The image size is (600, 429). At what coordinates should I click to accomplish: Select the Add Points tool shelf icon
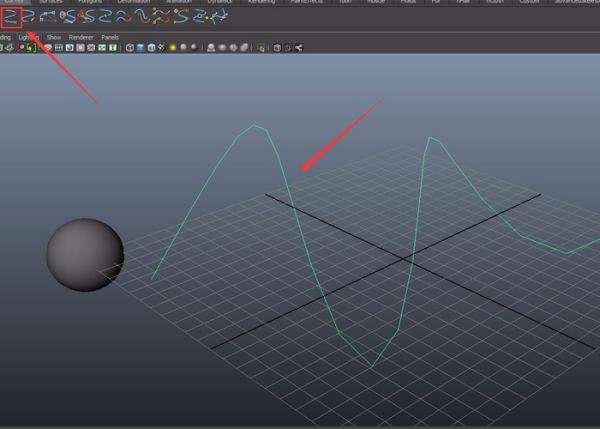coord(181,17)
